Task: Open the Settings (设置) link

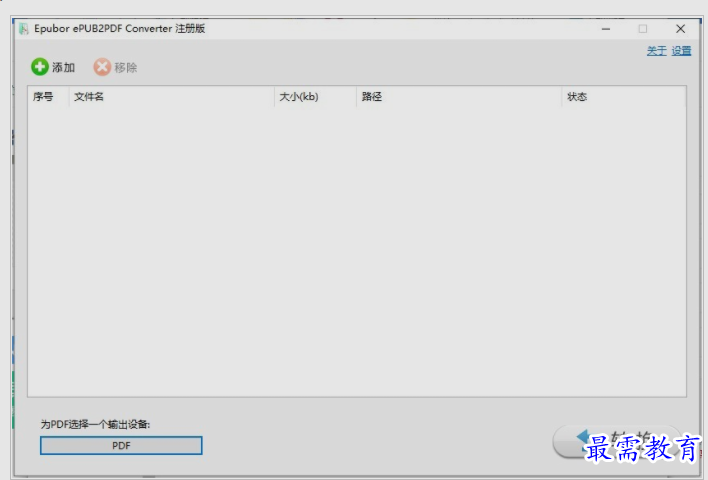Action: pyautogui.click(x=681, y=51)
